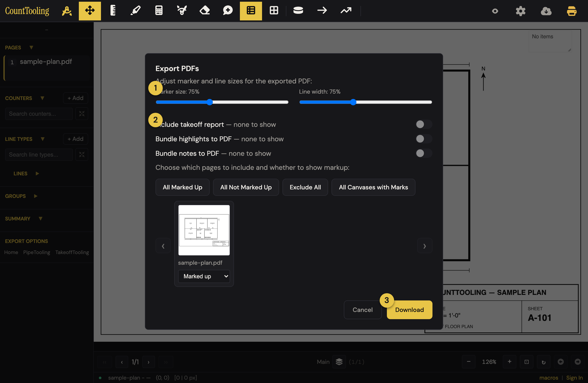
Task: Collapse the SUMMARY section
Action: 40,219
